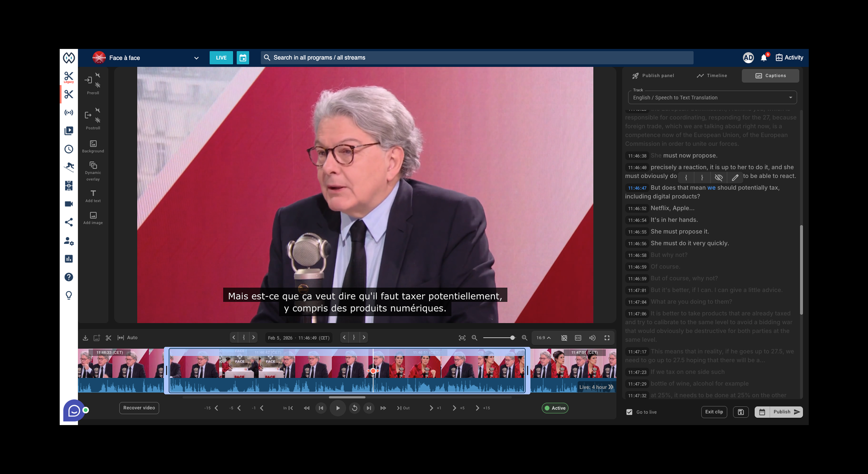Click the closed captions CC icon
Image resolution: width=868 pixels, height=474 pixels.
[x=578, y=338]
